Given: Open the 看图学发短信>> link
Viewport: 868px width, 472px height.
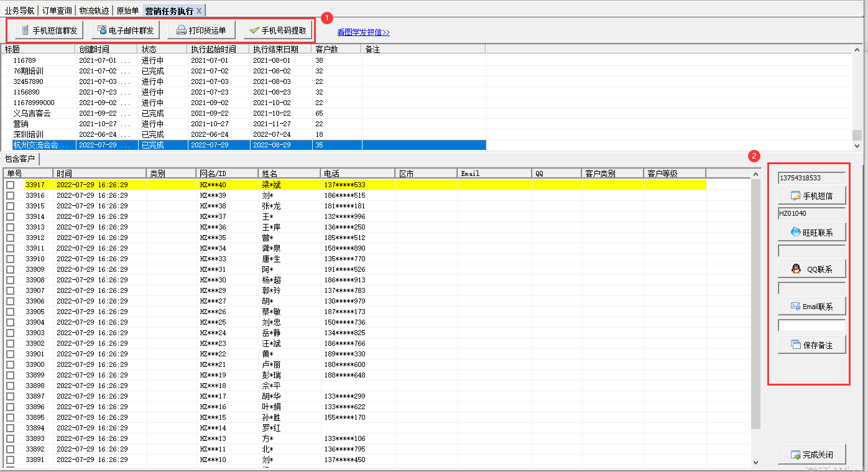Looking at the screenshot, I should coord(364,32).
